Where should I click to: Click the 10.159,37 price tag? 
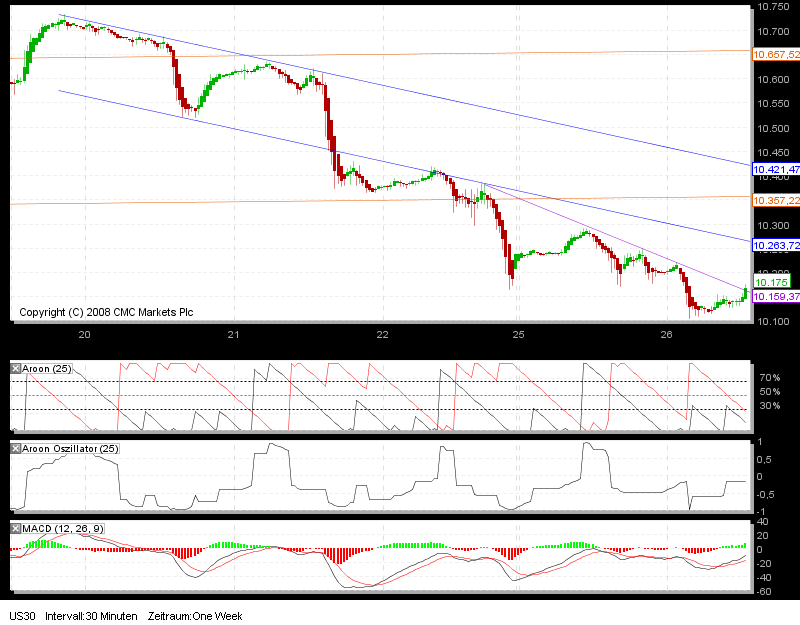point(776,297)
